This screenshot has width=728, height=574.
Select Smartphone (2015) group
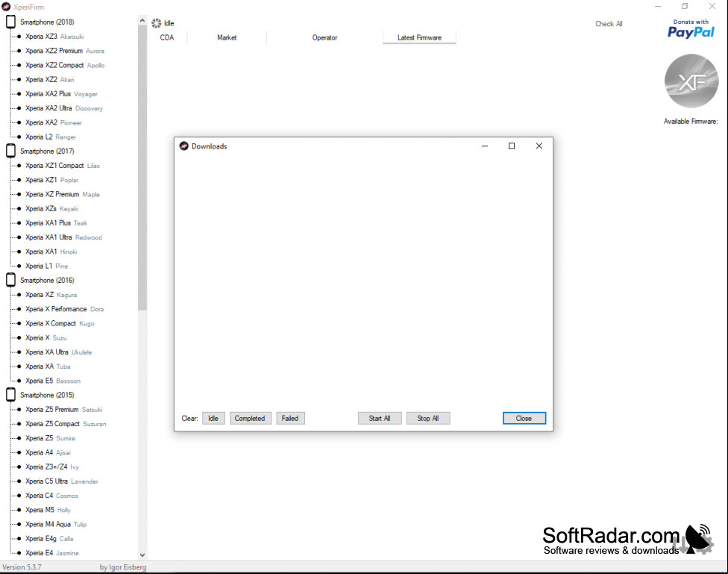[47, 395]
